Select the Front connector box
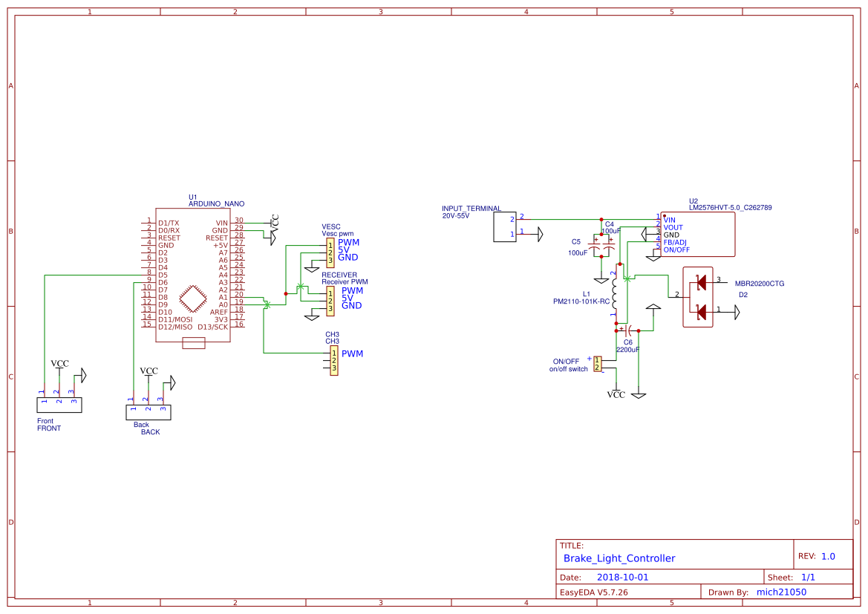Image resolution: width=868 pixels, height=614 pixels. coord(59,405)
